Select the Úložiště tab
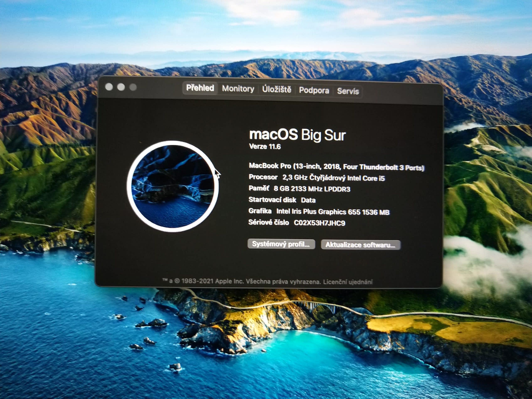Viewport: 532px width, 399px height. [x=277, y=90]
